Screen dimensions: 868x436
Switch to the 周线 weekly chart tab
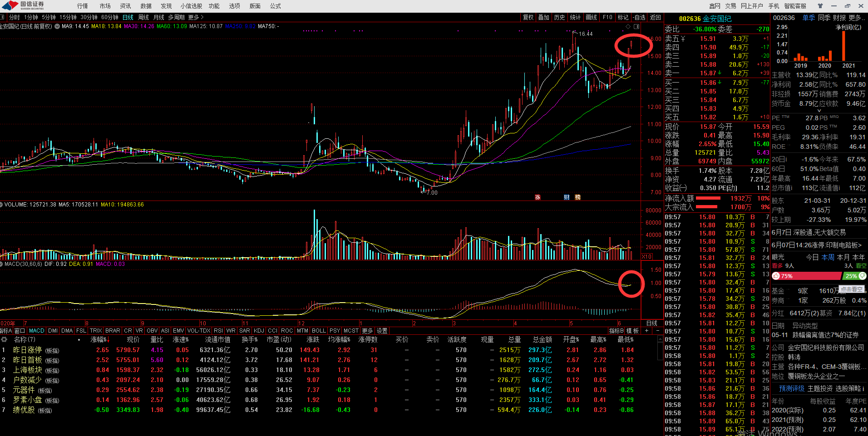pyautogui.click(x=143, y=17)
